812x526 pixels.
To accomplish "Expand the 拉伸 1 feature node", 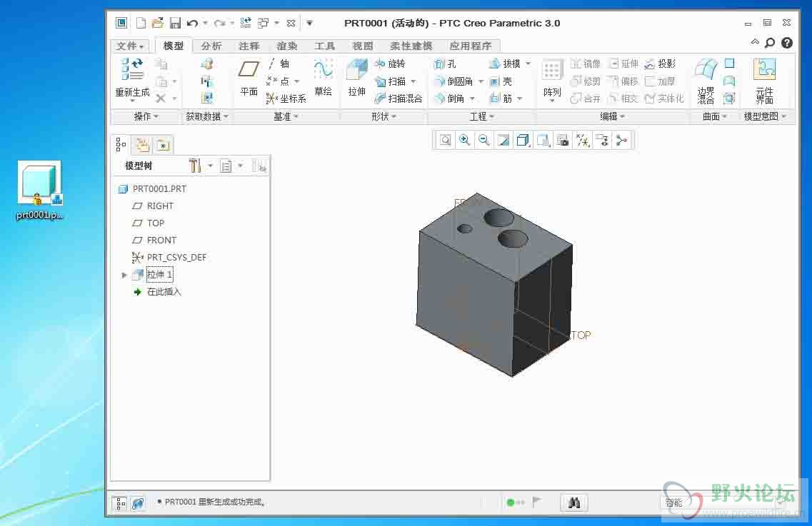I will (124, 275).
